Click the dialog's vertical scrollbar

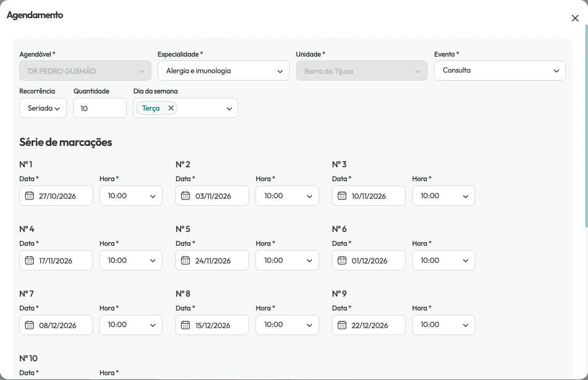586,126
